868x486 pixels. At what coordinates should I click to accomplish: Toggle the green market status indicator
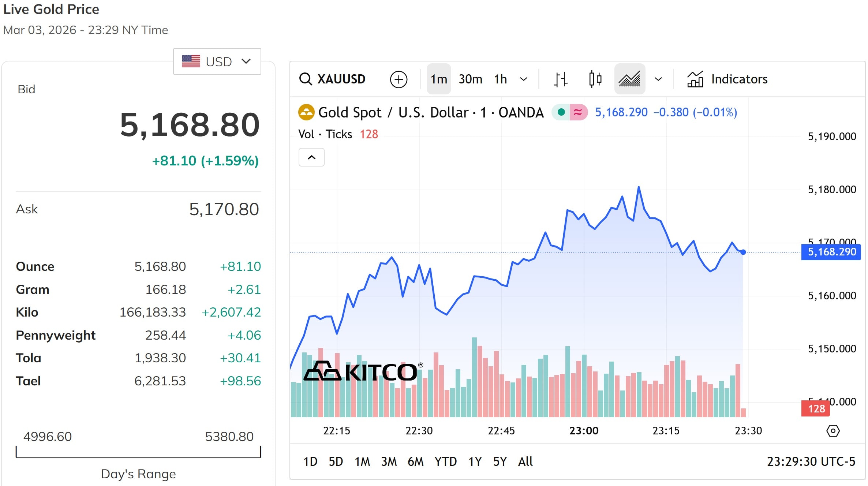561,112
